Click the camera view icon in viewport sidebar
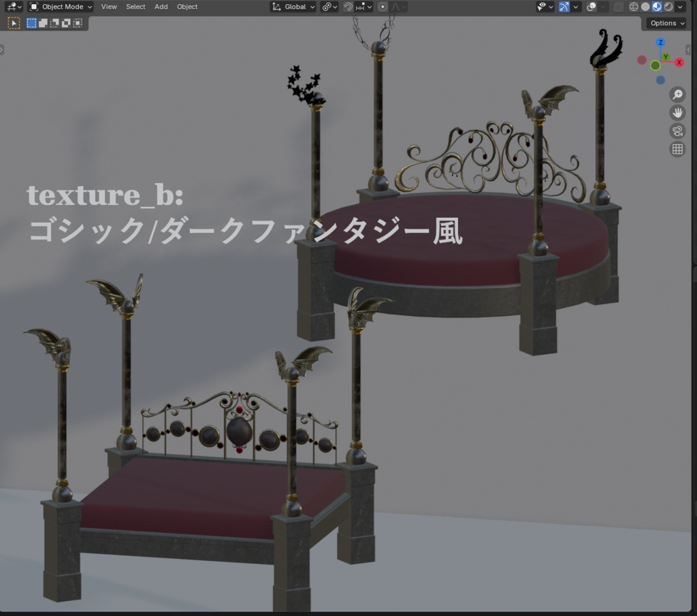 pos(677,131)
